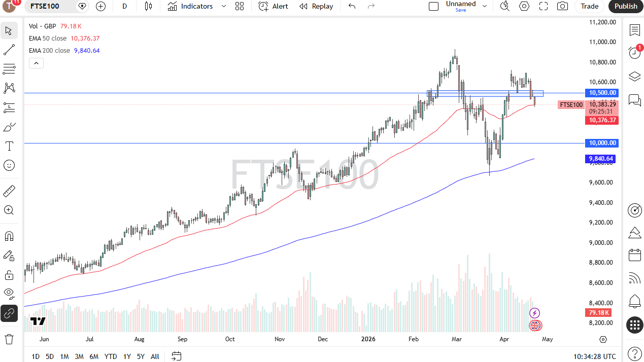644x362 pixels.
Task: Select the ruler measure tool
Action: click(x=9, y=191)
